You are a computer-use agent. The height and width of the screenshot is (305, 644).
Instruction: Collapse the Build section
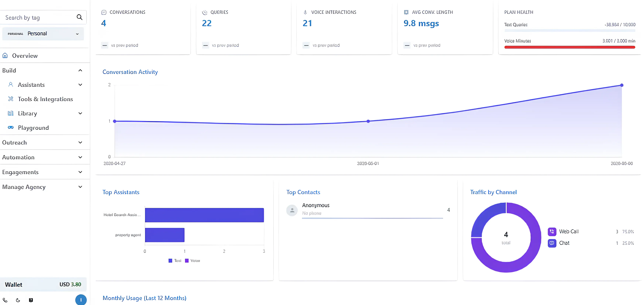point(80,70)
